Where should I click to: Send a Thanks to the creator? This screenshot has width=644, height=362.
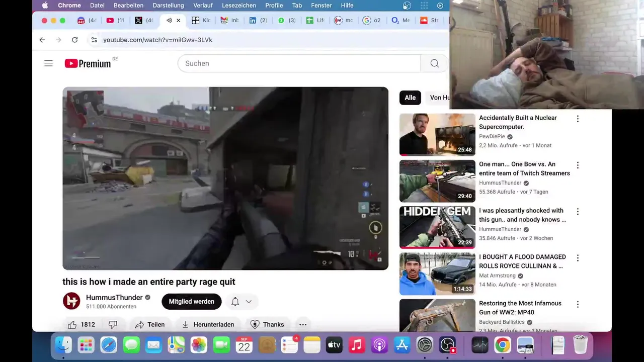[267, 324]
